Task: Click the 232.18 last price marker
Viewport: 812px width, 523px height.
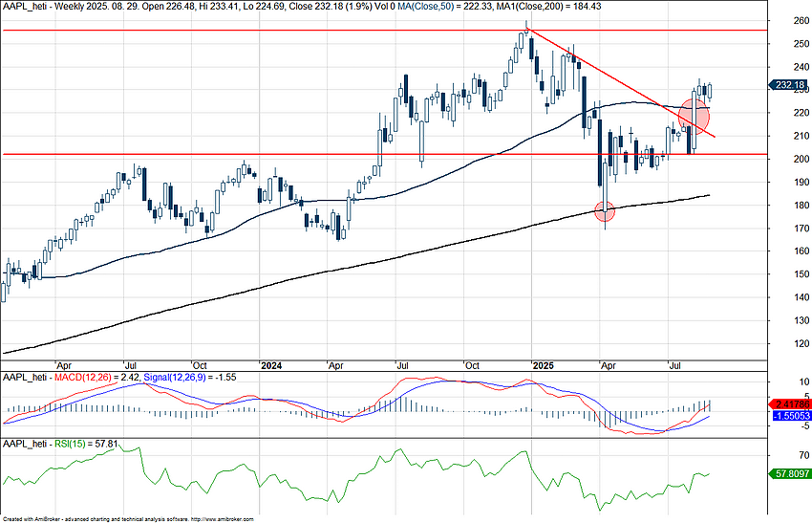Action: [788, 84]
